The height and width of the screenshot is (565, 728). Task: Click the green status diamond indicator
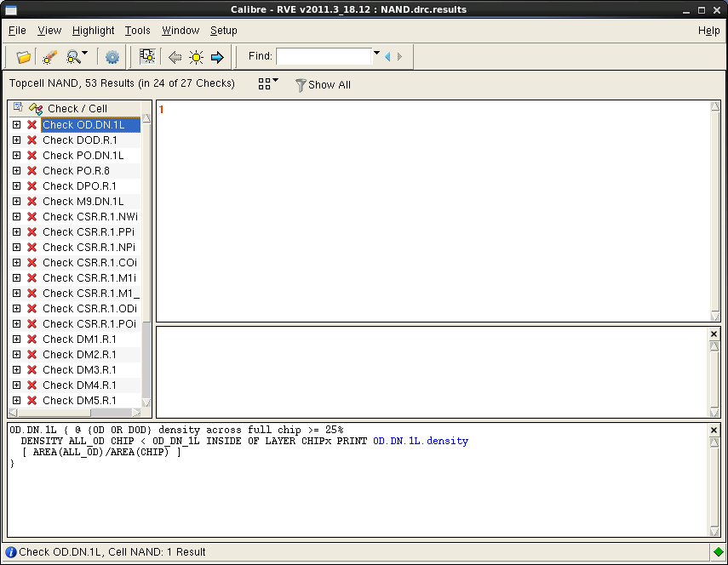[719, 552]
